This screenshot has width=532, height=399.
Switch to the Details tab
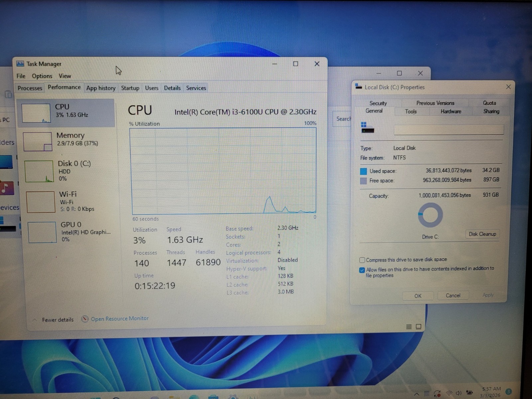point(172,88)
